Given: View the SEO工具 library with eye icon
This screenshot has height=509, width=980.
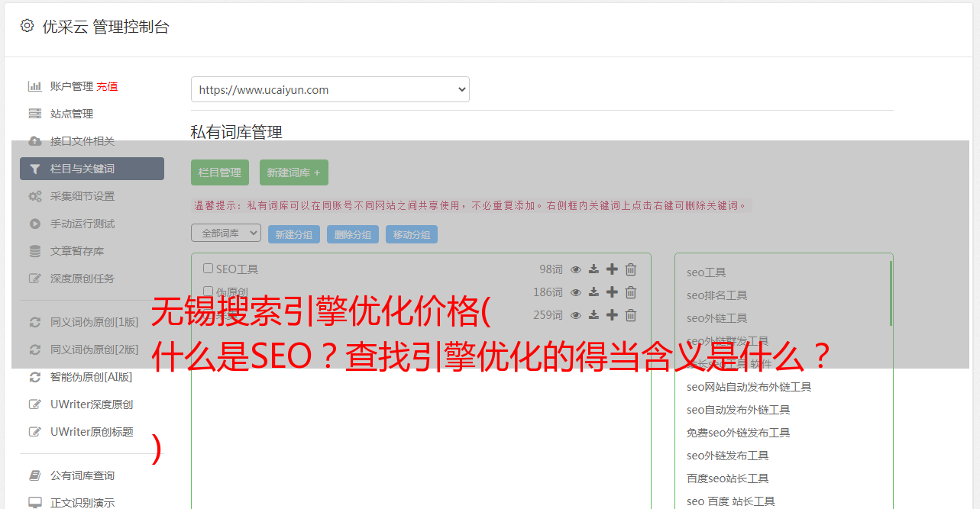Looking at the screenshot, I should (576, 269).
